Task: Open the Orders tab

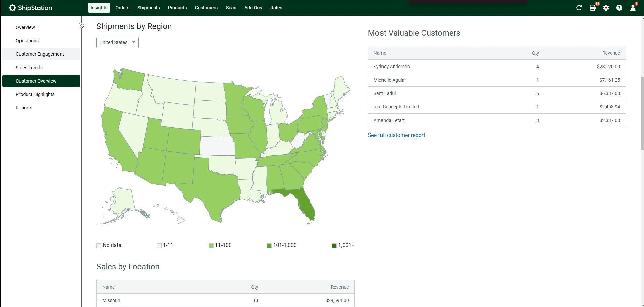Action: 122,8
